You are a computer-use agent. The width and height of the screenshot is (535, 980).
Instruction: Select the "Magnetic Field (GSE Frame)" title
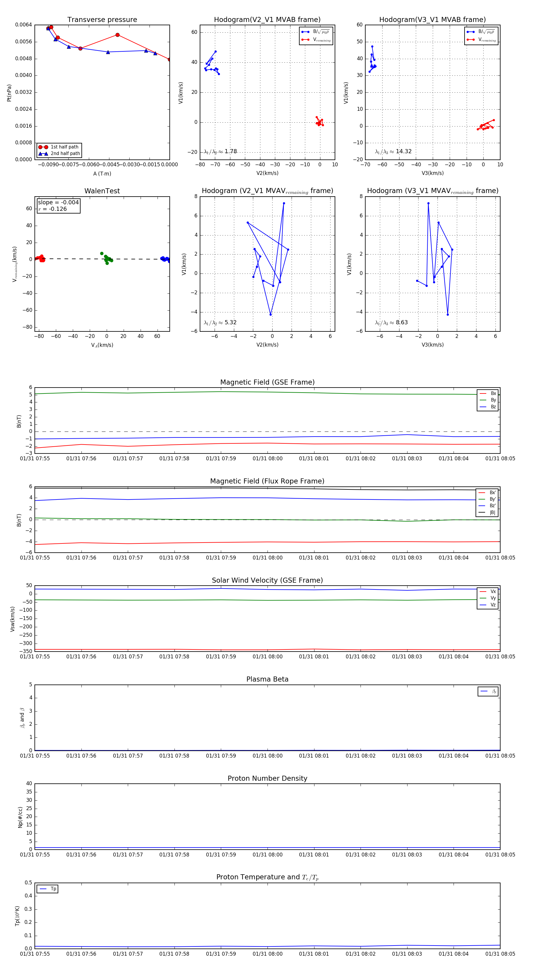(267, 382)
